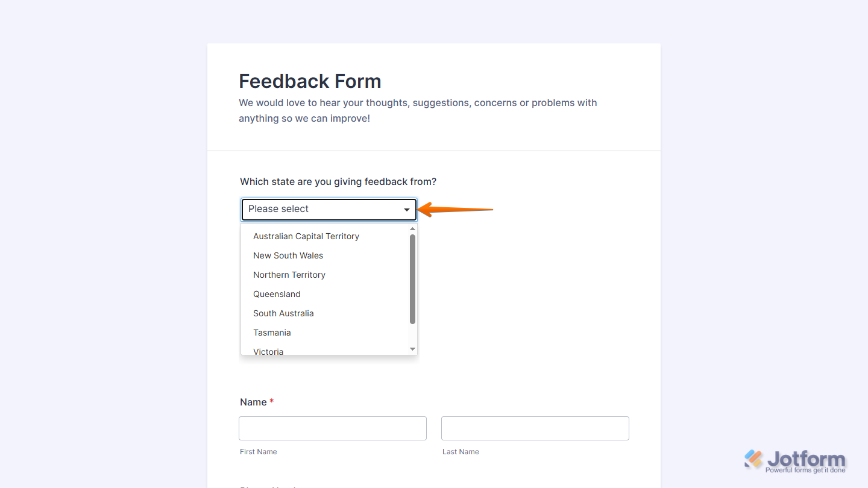Select South Australia from the dropdown
This screenshot has width=868, height=488.
coord(283,313)
